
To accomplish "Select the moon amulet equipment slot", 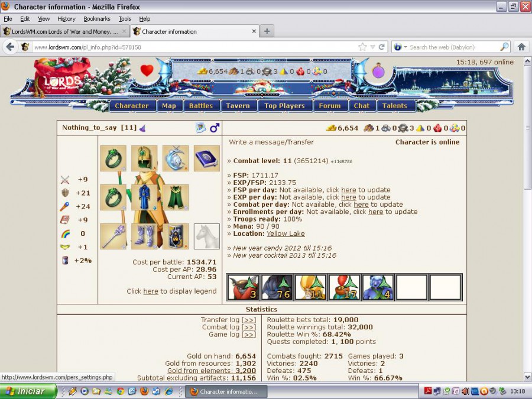I will point(176,158).
